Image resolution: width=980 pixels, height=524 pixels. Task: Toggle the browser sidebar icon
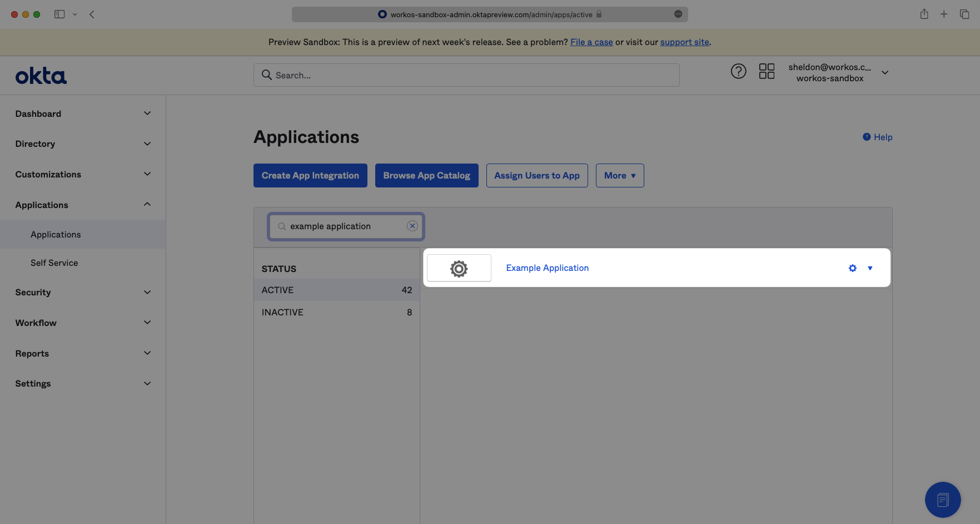[x=59, y=14]
